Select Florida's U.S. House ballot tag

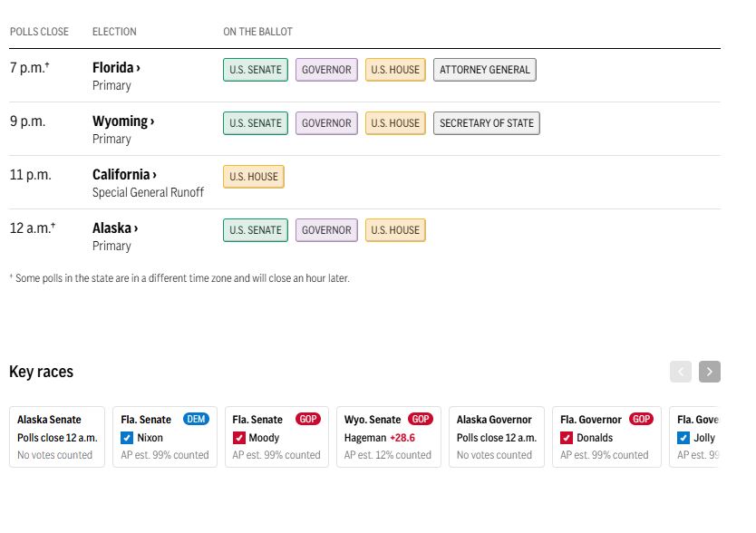[395, 70]
